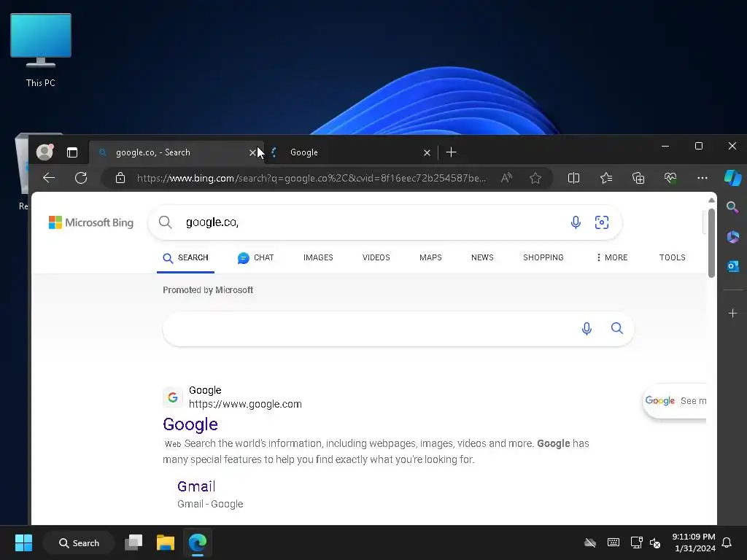The image size is (747, 560).
Task: Switch to Bing CHAT tab
Action: point(256,257)
